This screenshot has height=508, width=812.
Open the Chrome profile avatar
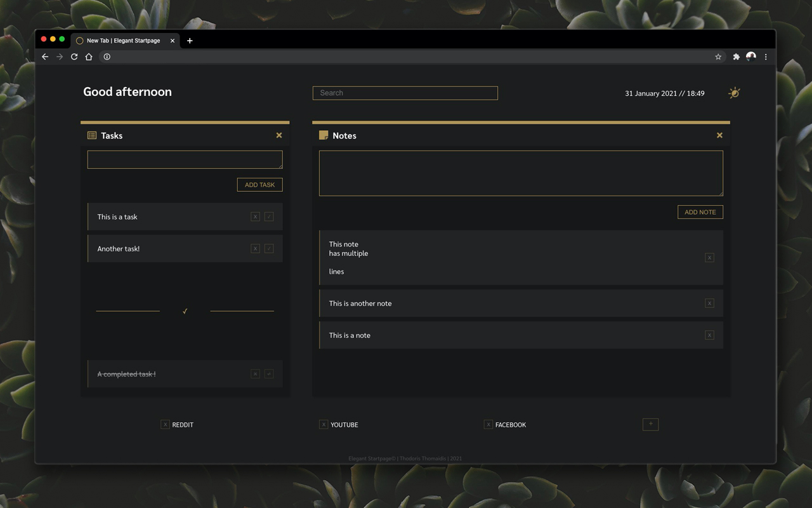point(751,57)
